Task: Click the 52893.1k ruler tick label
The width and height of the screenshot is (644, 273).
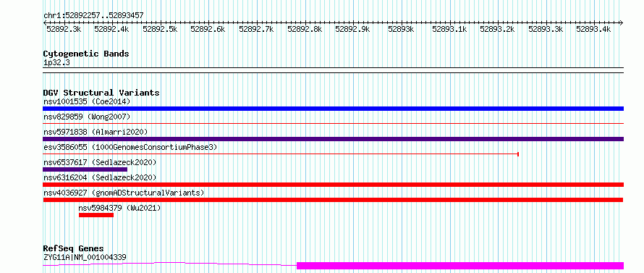Action: click(449, 29)
